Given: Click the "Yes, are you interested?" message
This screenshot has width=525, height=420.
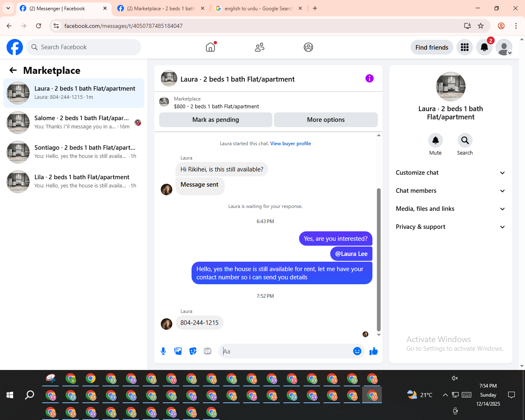Looking at the screenshot, I should [336, 239].
